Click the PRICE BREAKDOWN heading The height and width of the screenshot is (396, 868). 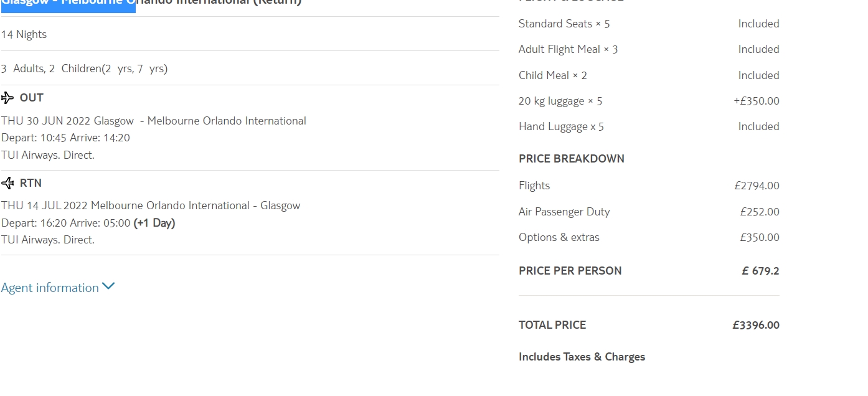tap(571, 159)
